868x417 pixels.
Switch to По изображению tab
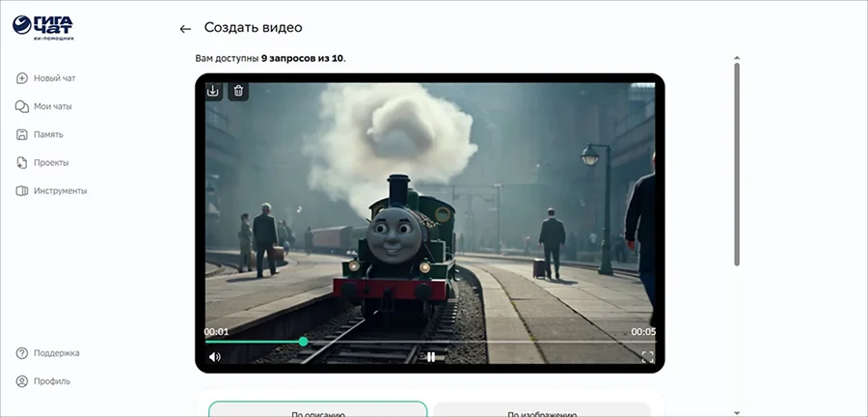tap(541, 409)
